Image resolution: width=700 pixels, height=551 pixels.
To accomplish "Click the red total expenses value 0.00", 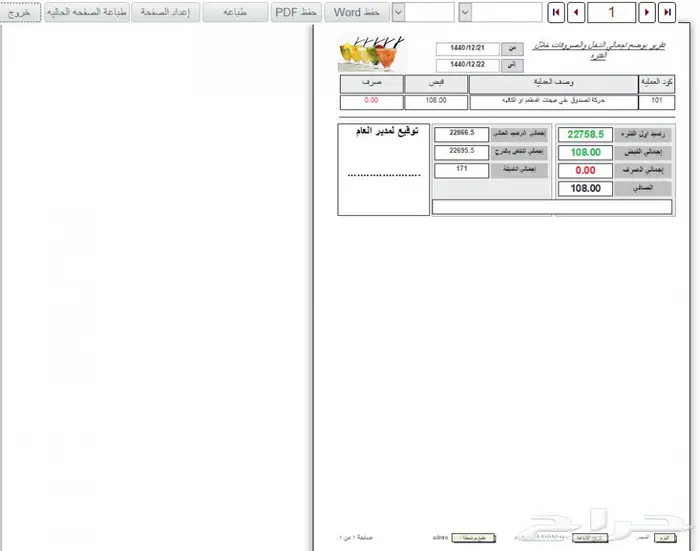I will 587,170.
